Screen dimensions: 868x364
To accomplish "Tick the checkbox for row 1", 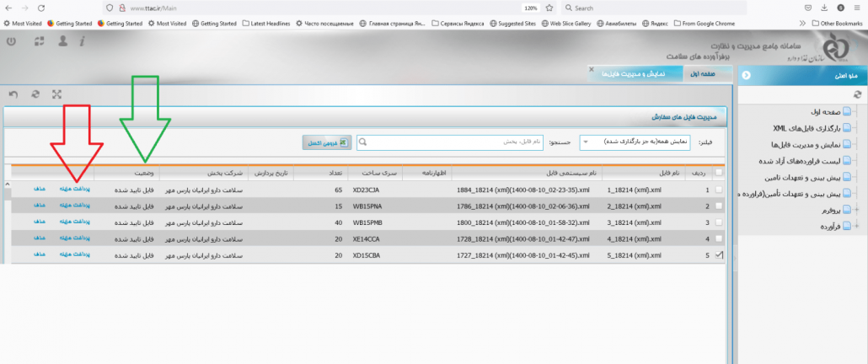I will pyautogui.click(x=718, y=190).
